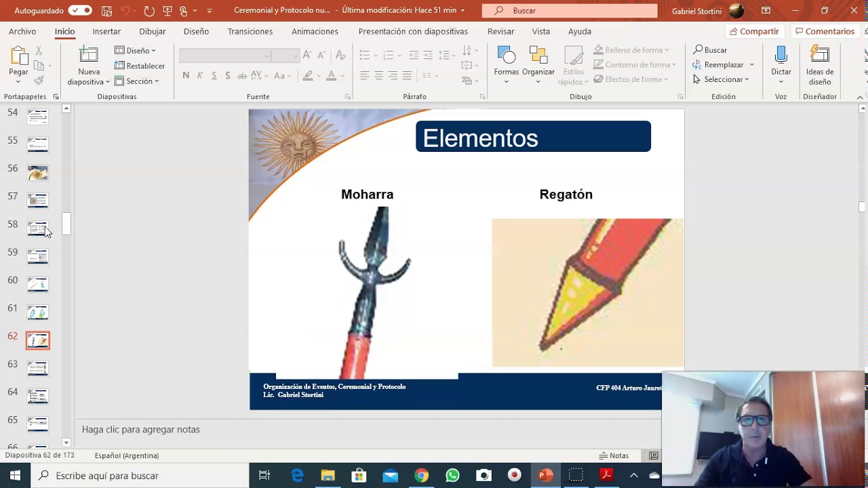Open Contorno de forma dropdown
This screenshot has height=488, width=868.
pyautogui.click(x=635, y=65)
